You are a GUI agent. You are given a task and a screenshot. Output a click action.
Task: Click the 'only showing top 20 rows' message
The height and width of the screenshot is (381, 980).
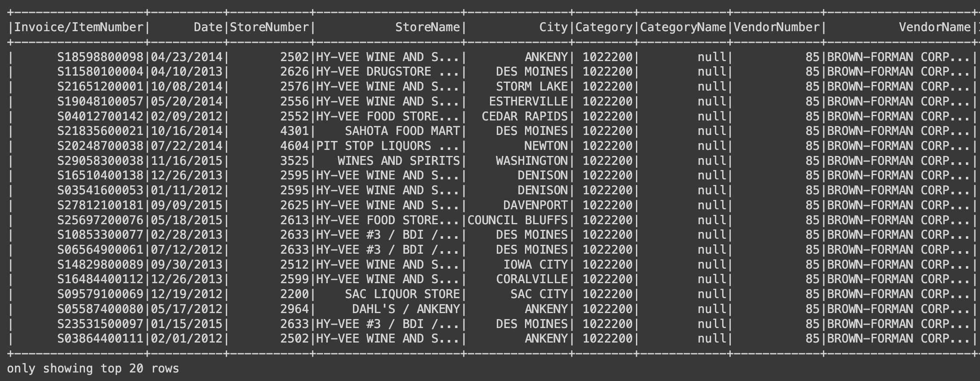tap(93, 369)
